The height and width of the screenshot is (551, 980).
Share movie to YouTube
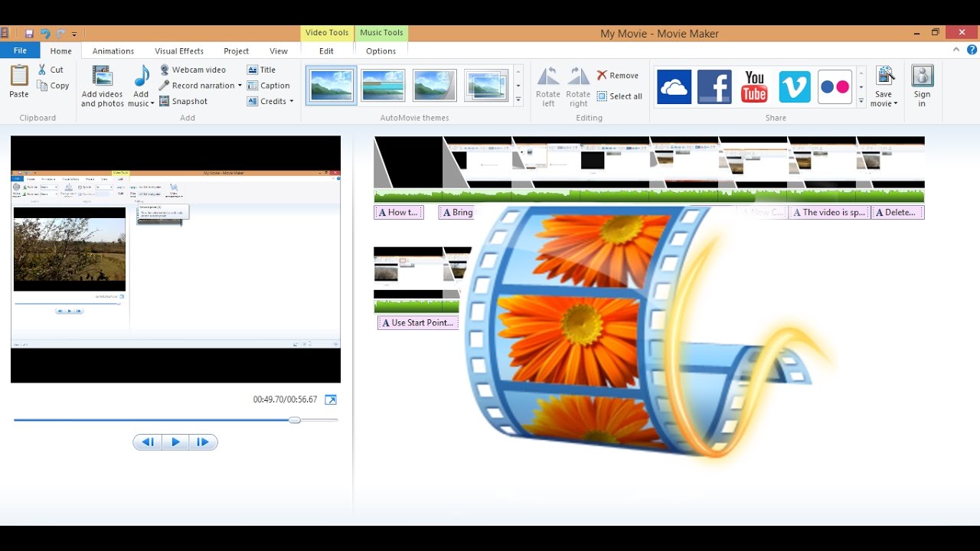754,87
